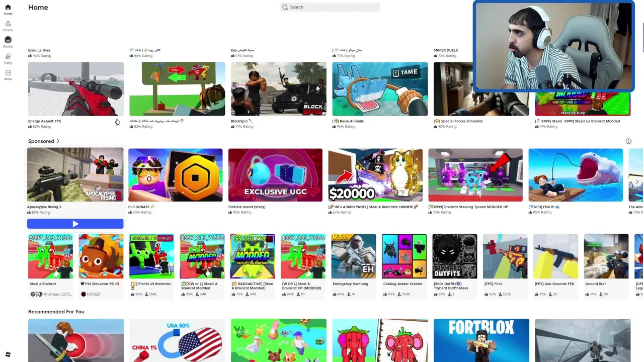This screenshot has height=362, width=644.
Task: Open Fortune Island (Story) thumbnail
Action: click(x=275, y=175)
